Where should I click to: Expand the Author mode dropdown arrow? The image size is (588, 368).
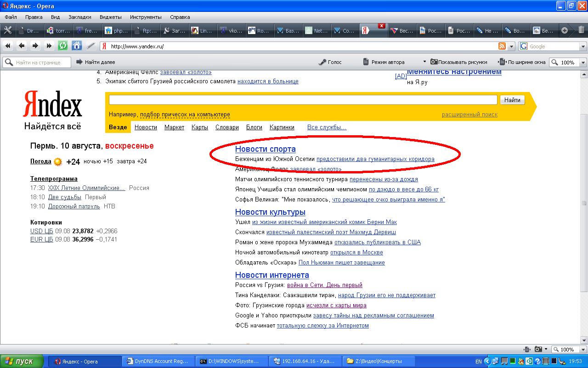coord(424,62)
